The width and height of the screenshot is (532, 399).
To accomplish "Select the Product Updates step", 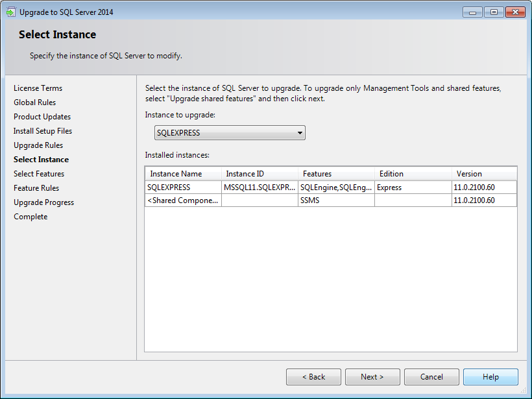I will (42, 117).
